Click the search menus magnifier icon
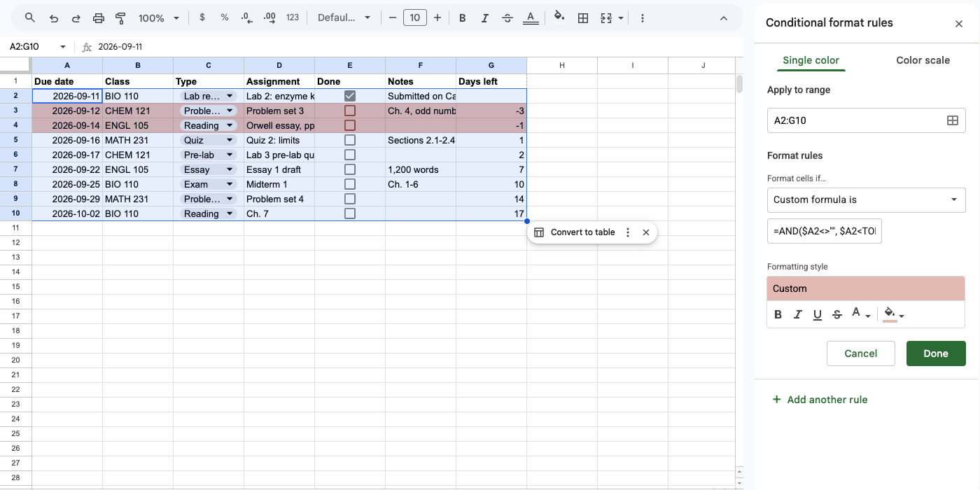 29,17
